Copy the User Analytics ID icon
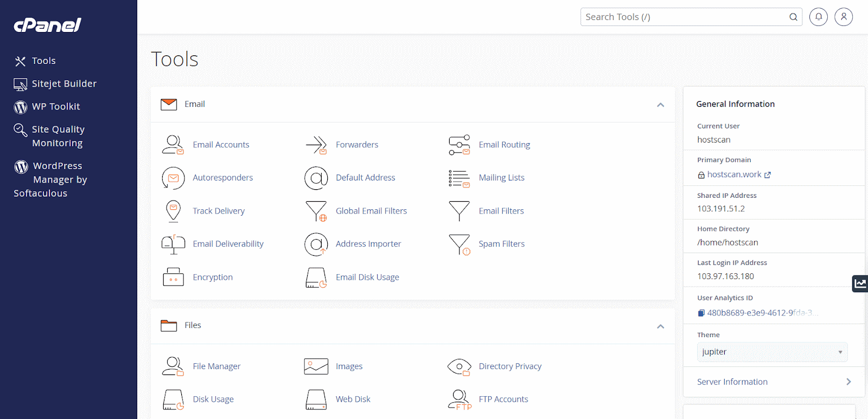This screenshot has height=419, width=868. coord(701,313)
